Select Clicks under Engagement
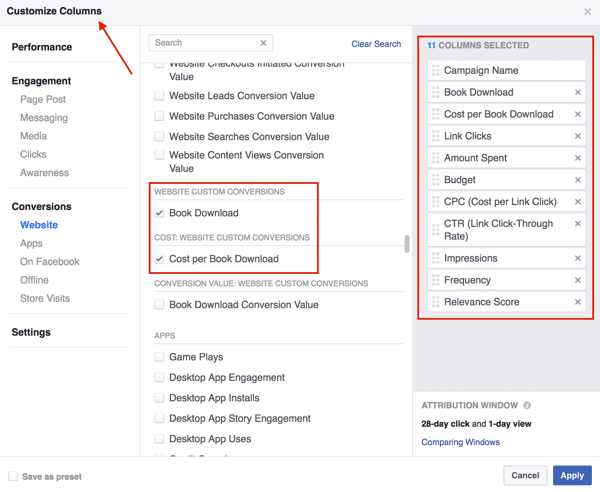600x492 pixels. (33, 155)
